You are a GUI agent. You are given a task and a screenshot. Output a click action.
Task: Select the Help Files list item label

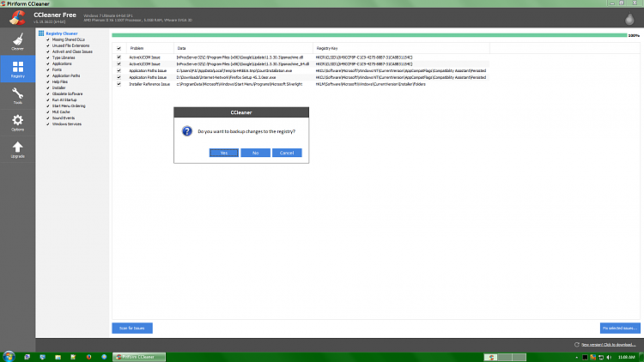tap(60, 82)
